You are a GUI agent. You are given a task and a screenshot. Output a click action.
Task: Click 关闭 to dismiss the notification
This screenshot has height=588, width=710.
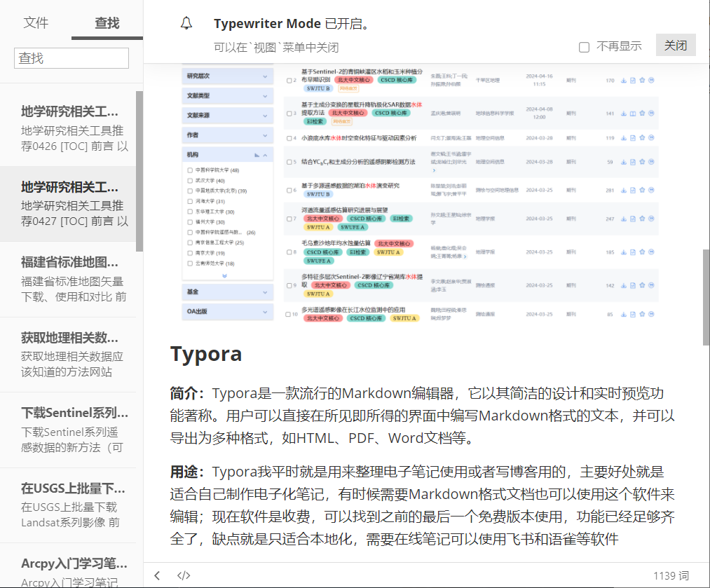tap(676, 46)
